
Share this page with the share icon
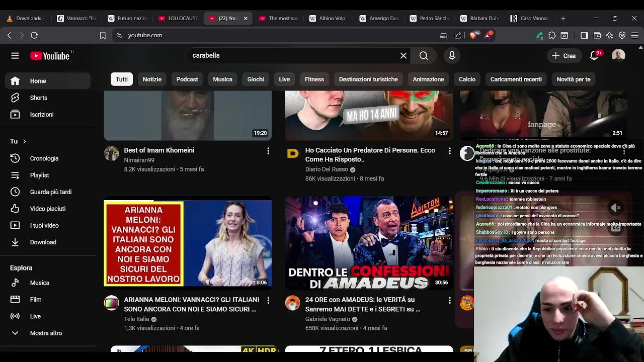point(458,35)
